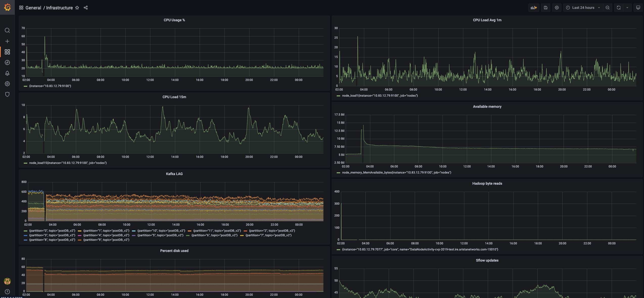Open the CPU Usage % panel title menu
The image size is (644, 298).
pyautogui.click(x=174, y=20)
